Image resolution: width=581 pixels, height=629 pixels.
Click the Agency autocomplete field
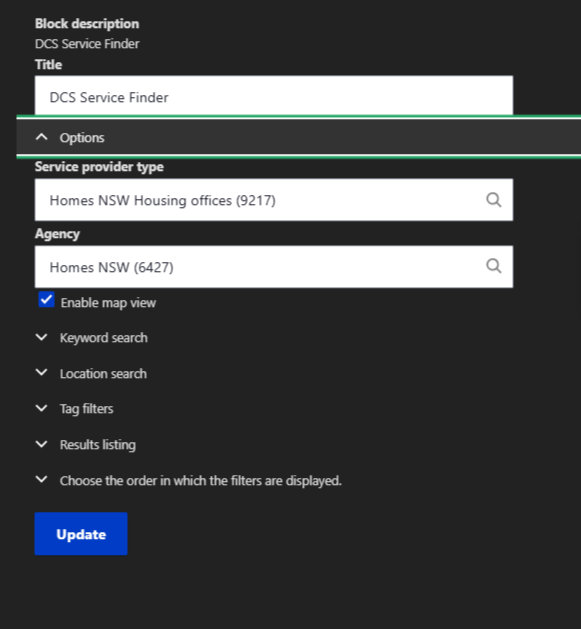[x=274, y=267]
